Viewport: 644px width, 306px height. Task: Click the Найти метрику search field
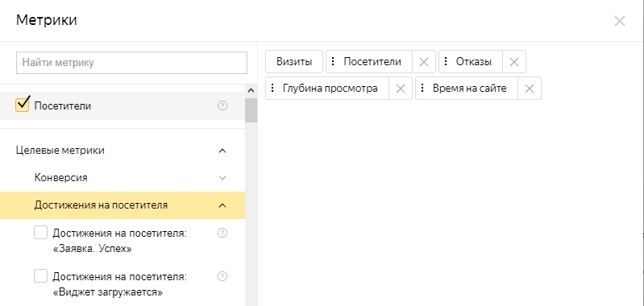[x=132, y=63]
